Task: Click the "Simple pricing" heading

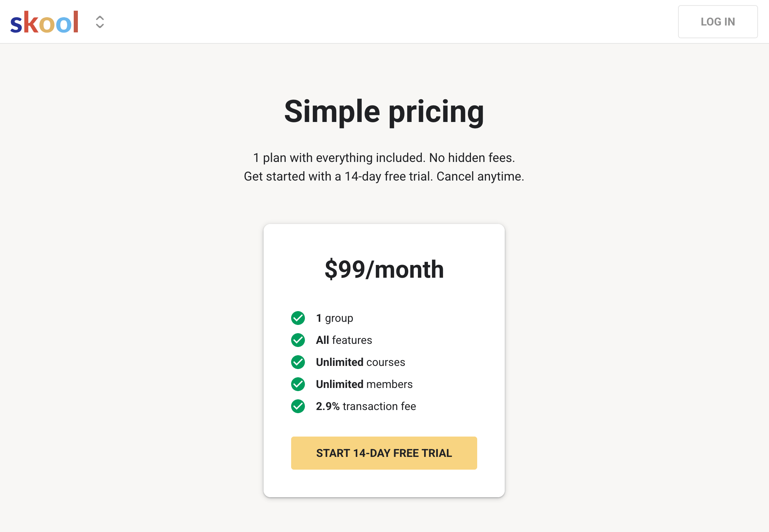Action: tap(384, 112)
